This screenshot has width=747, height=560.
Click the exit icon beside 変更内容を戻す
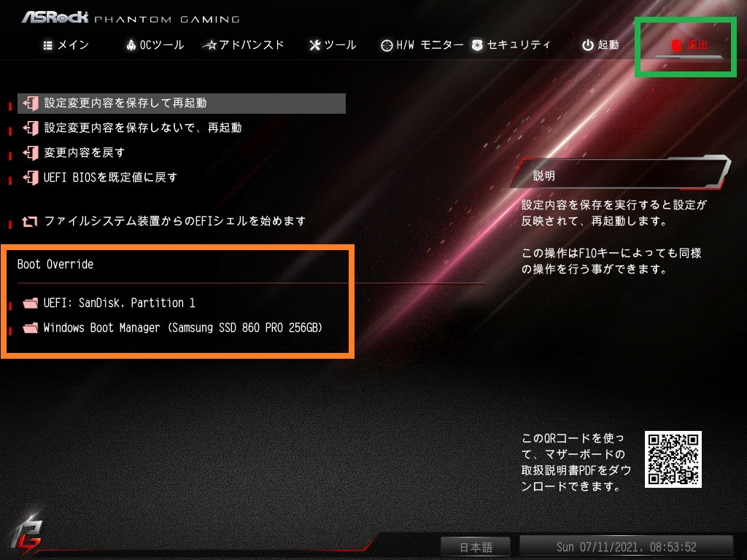tap(31, 153)
